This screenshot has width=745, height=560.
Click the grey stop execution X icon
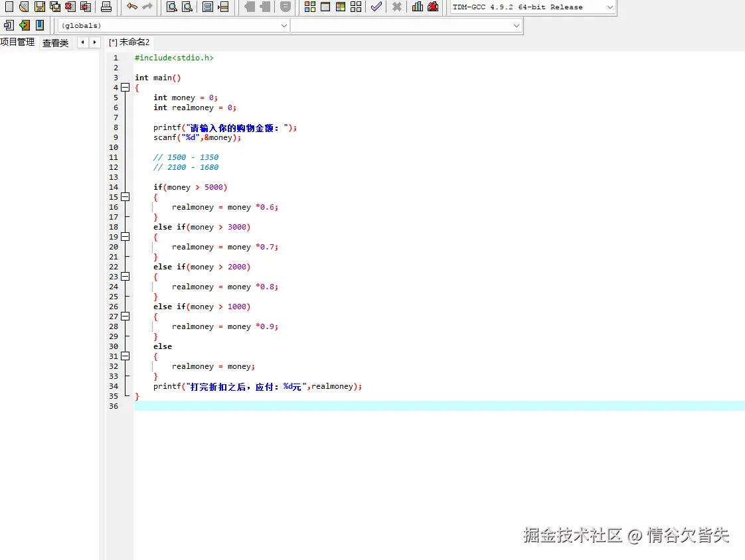point(396,7)
